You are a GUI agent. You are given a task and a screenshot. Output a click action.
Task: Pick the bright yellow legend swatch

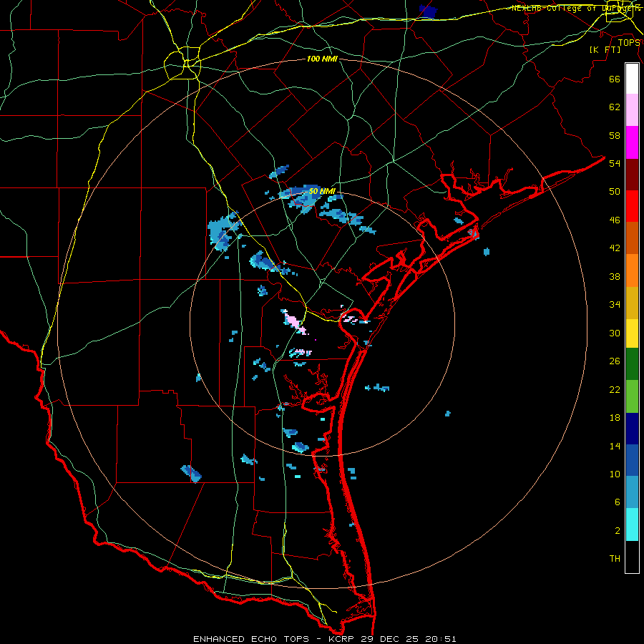632,333
